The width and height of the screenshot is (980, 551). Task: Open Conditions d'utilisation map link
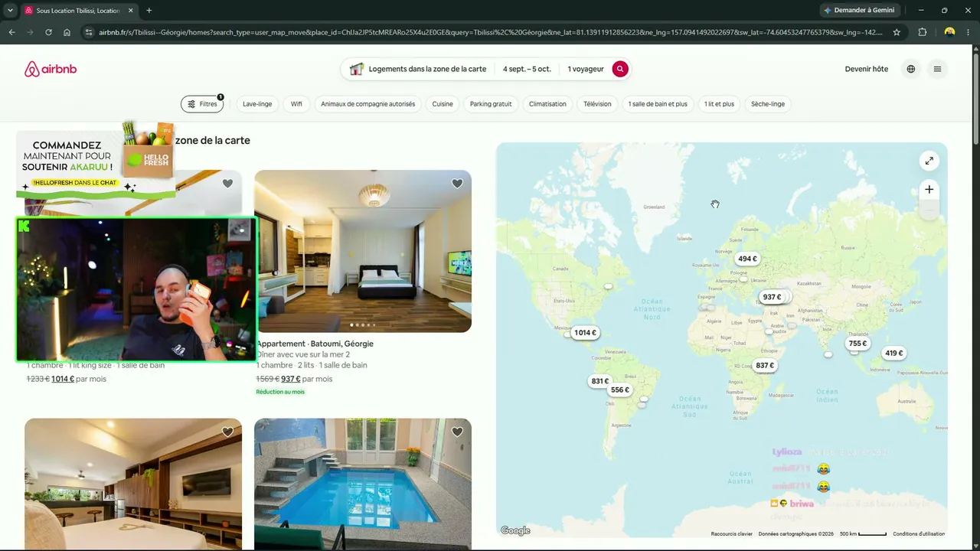click(x=919, y=534)
